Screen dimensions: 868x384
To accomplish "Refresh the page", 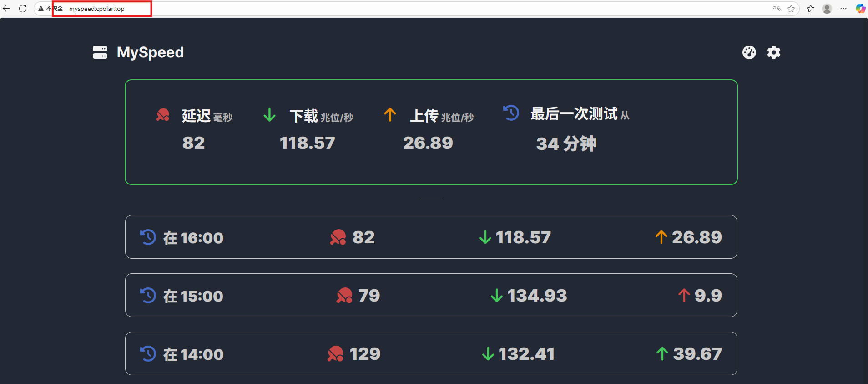I will tap(23, 9).
